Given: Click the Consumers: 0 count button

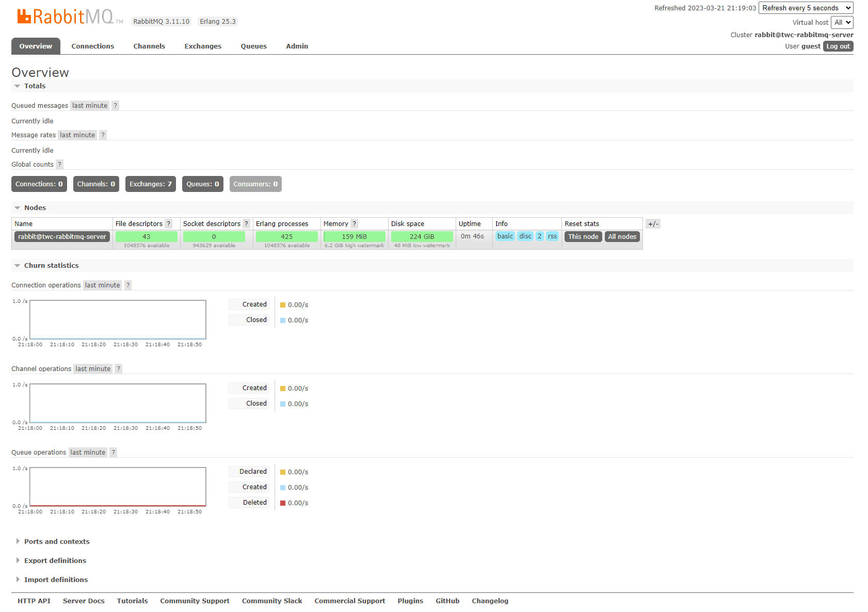Looking at the screenshot, I should point(255,184).
